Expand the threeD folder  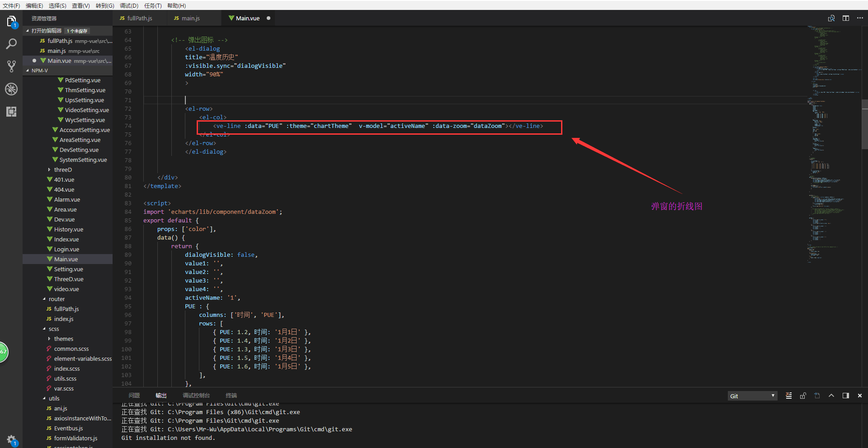click(49, 170)
